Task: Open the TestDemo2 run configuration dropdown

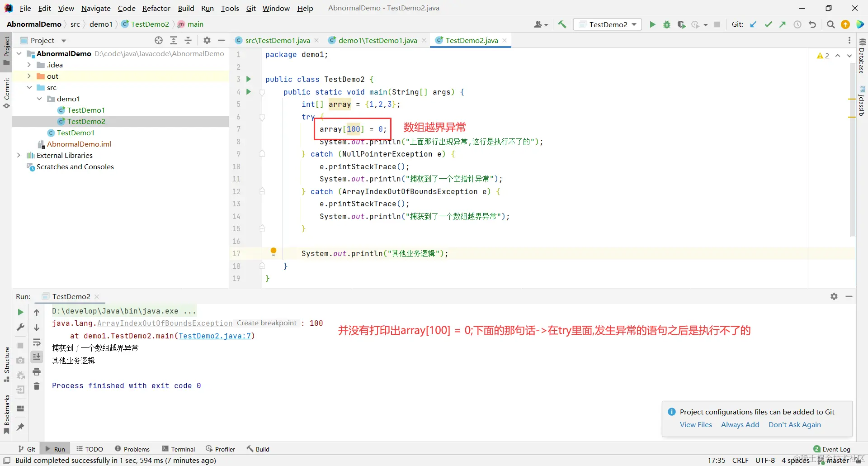Action: [x=608, y=24]
